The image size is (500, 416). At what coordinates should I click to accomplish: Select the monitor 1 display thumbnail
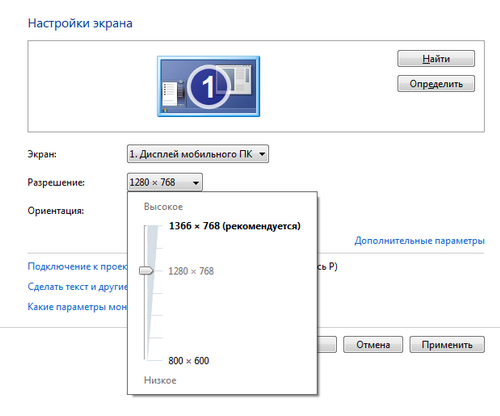click(208, 86)
